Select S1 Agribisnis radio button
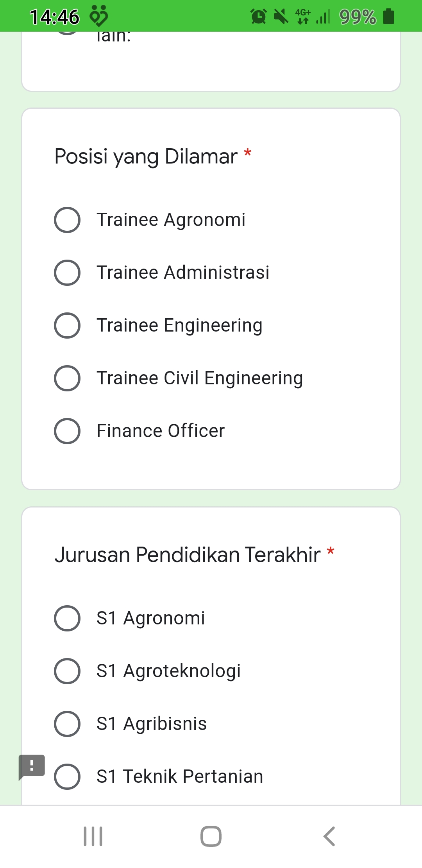 (67, 724)
